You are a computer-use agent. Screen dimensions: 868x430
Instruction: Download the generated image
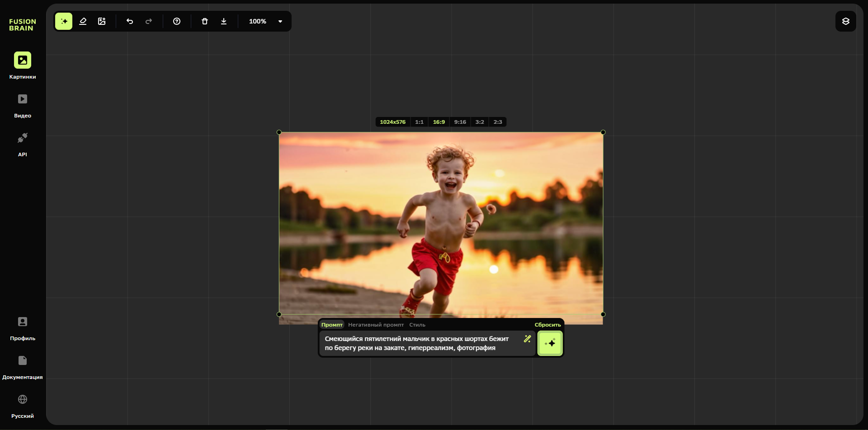tap(224, 21)
